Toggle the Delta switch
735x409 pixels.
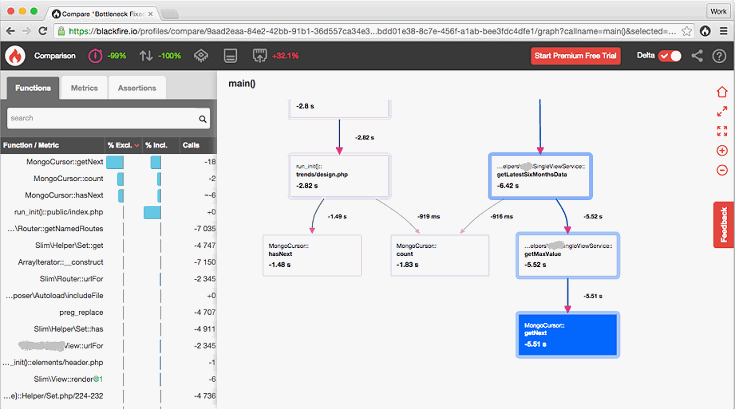tap(671, 56)
